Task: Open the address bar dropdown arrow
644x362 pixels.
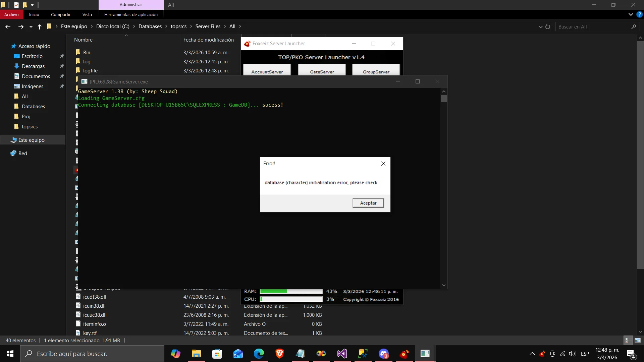Action: pos(540,26)
